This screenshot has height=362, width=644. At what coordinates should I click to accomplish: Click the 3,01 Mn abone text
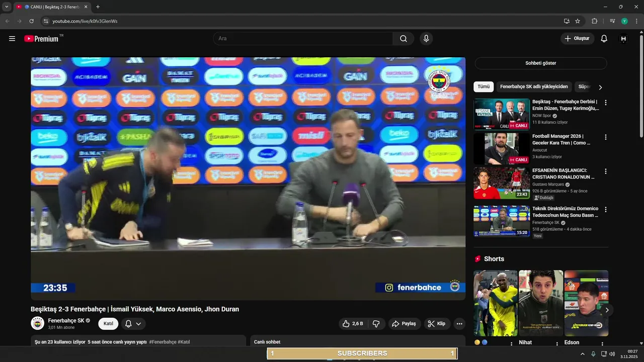61,327
